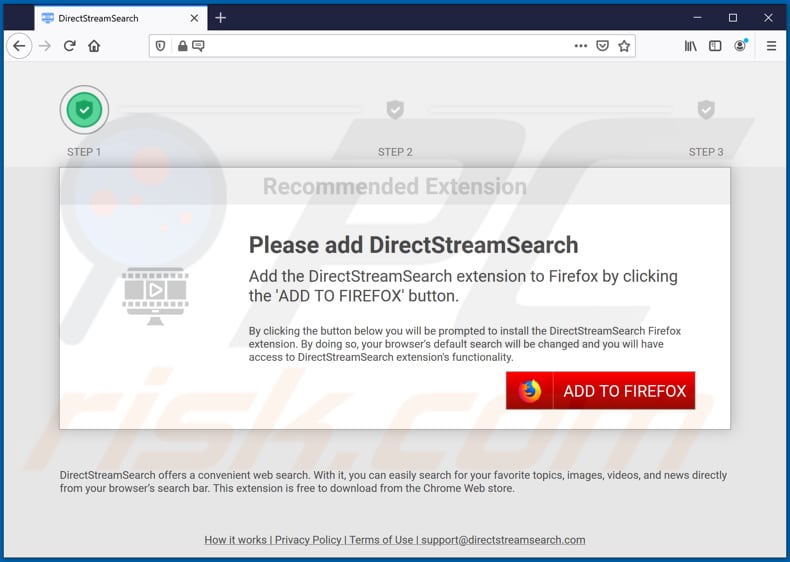Open the How it works link
The image size is (790, 562).
click(235, 540)
